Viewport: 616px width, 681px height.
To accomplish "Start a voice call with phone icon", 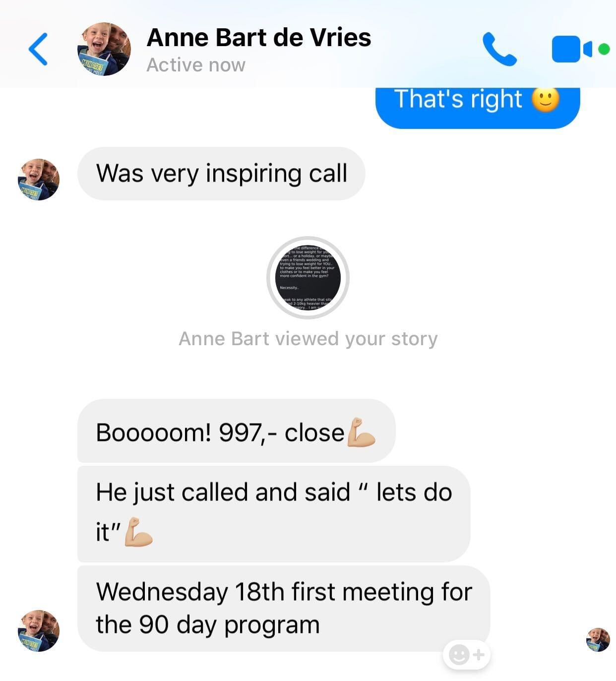I will coord(499,49).
